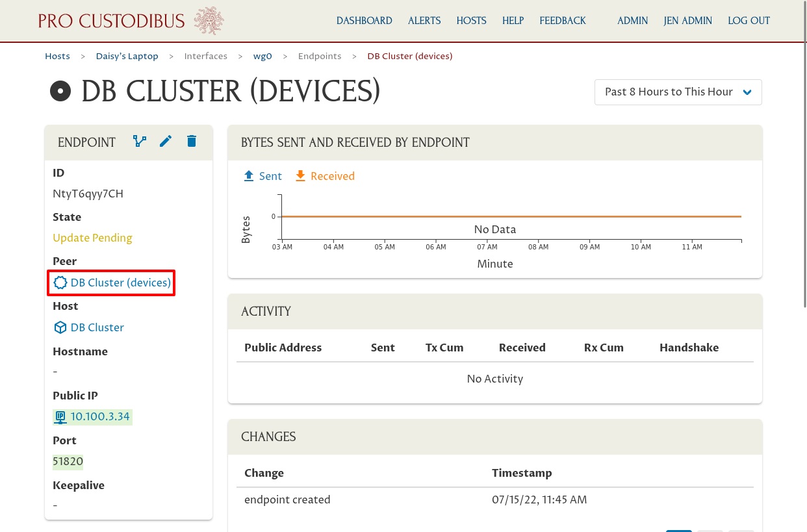Open the Alerts menu item
Screen dimensions: 807x532
(424, 21)
